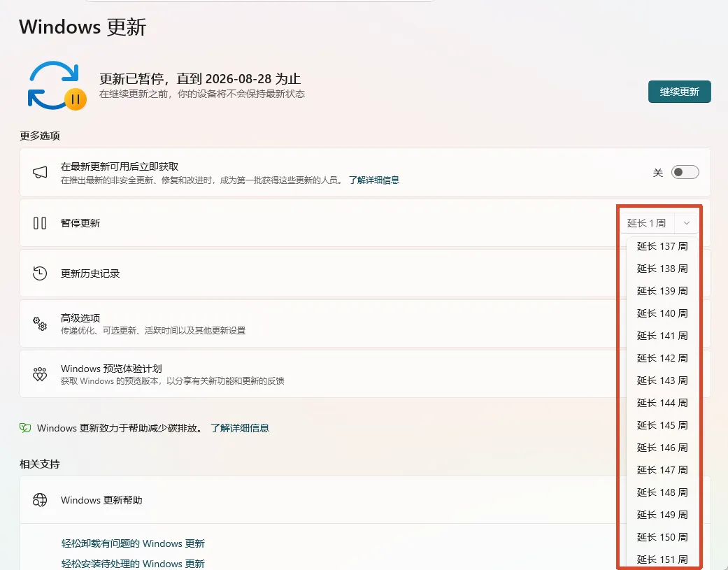Select 延长 147 周 from dropdown

point(662,470)
